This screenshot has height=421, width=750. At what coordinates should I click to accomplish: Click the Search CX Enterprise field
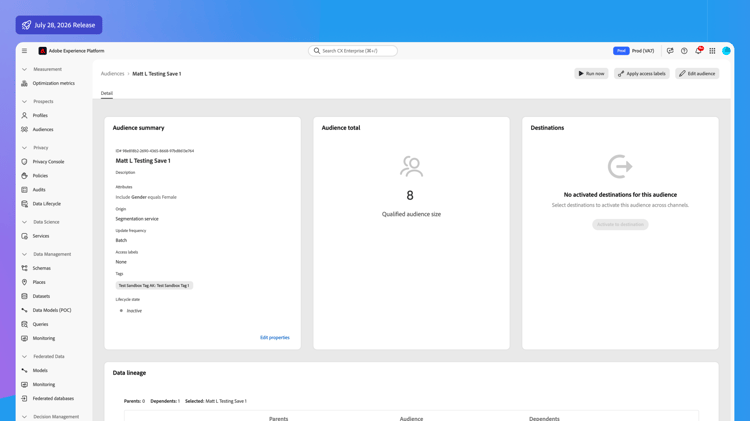coord(353,51)
